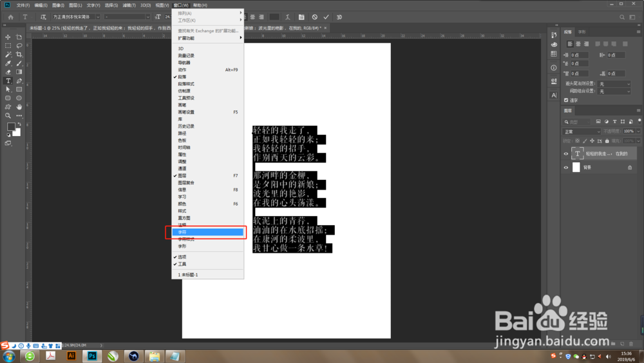Hide the text layer via eye icon
This screenshot has height=363, width=644.
(566, 153)
